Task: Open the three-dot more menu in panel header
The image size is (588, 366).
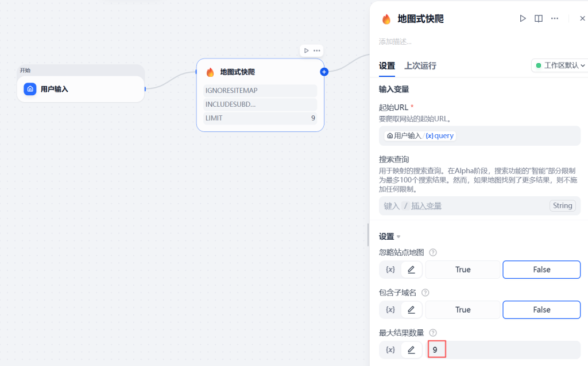Action: [555, 18]
